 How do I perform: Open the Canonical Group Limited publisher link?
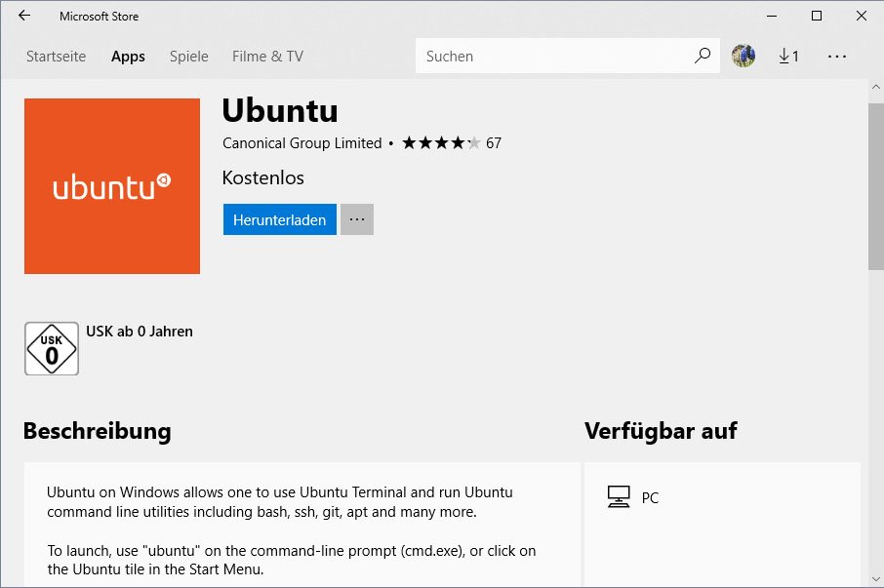point(301,142)
